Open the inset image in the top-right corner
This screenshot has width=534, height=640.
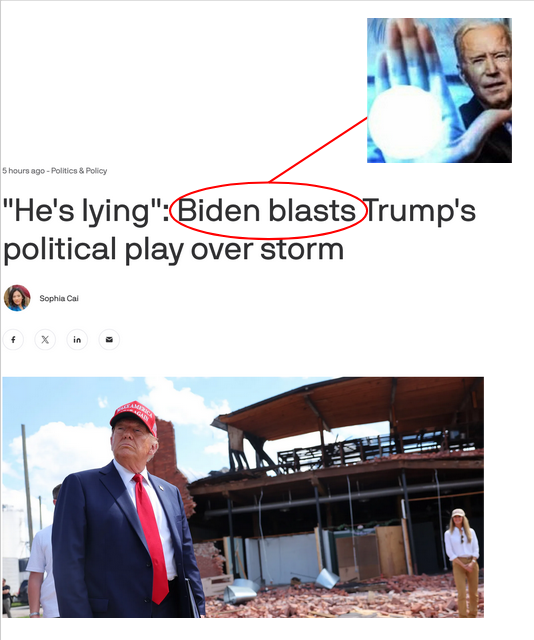tap(439, 90)
